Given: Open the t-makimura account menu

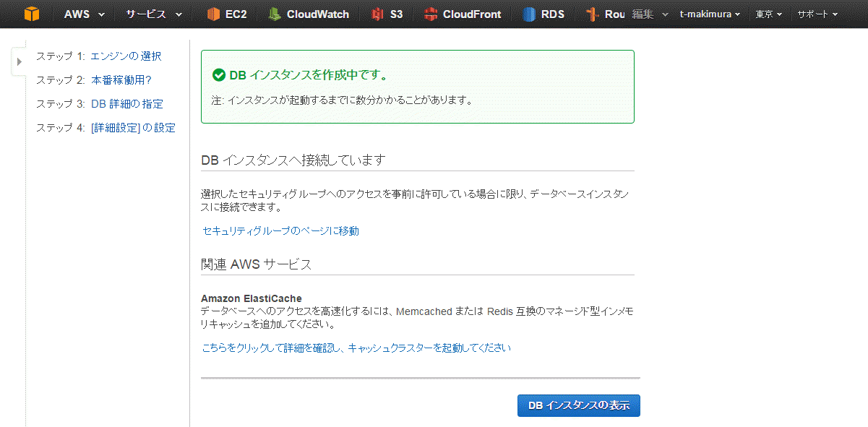Looking at the screenshot, I should [710, 14].
